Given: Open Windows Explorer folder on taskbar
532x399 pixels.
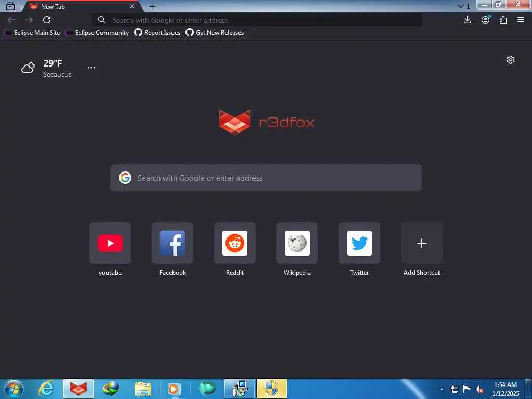Looking at the screenshot, I should tap(143, 389).
